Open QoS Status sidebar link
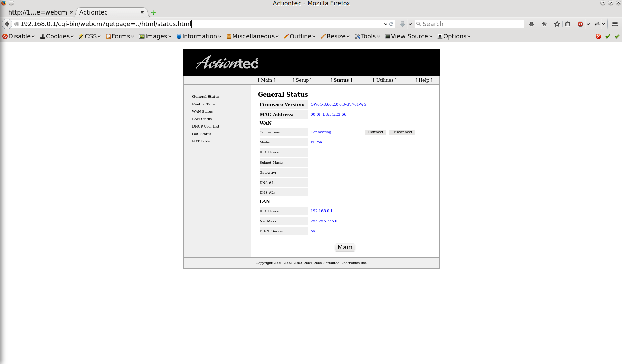622x364 pixels. click(202, 134)
